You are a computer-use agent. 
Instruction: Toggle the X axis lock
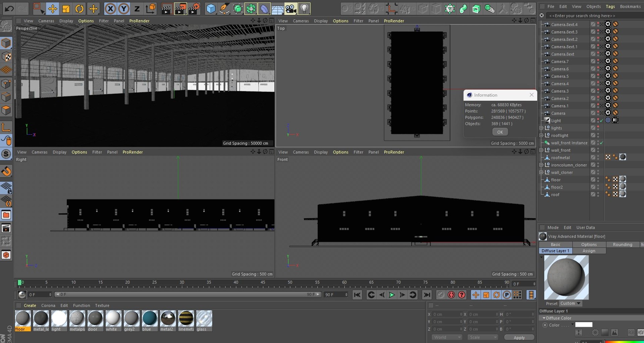(x=110, y=9)
